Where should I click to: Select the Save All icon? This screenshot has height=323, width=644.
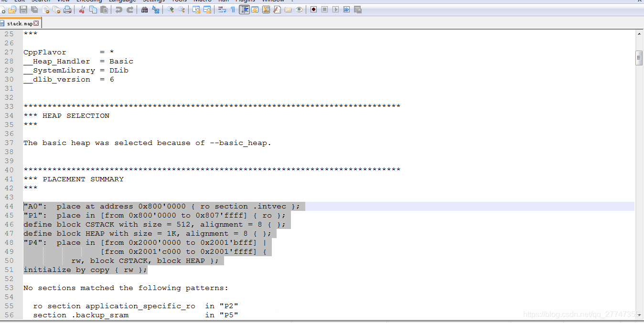pos(33,10)
